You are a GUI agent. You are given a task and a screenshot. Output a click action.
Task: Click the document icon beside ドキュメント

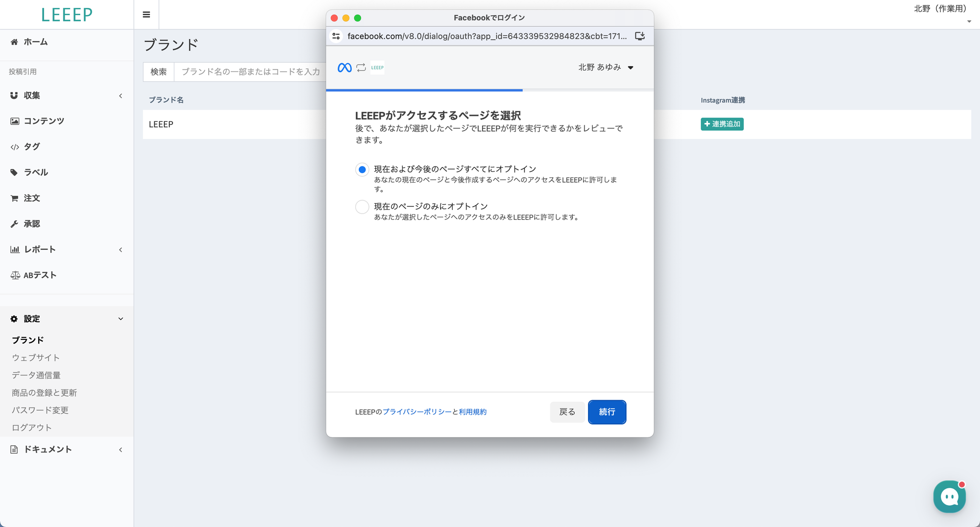tap(14, 450)
